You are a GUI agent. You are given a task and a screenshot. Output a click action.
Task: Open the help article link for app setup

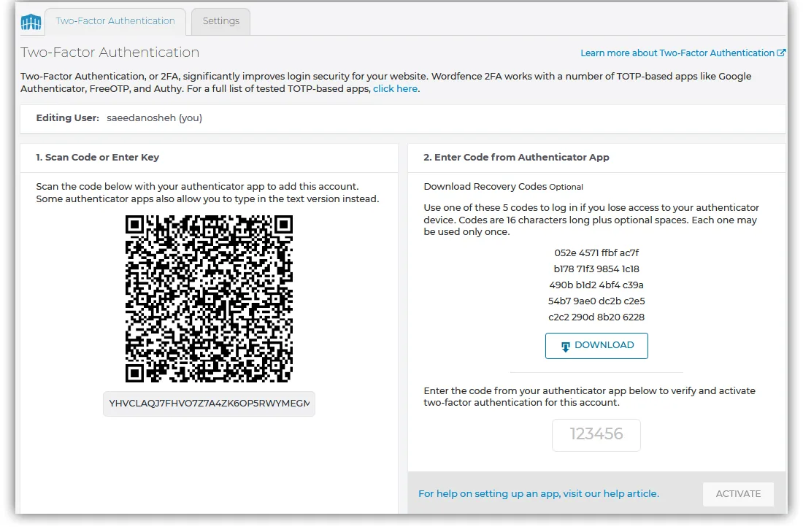[538, 493]
